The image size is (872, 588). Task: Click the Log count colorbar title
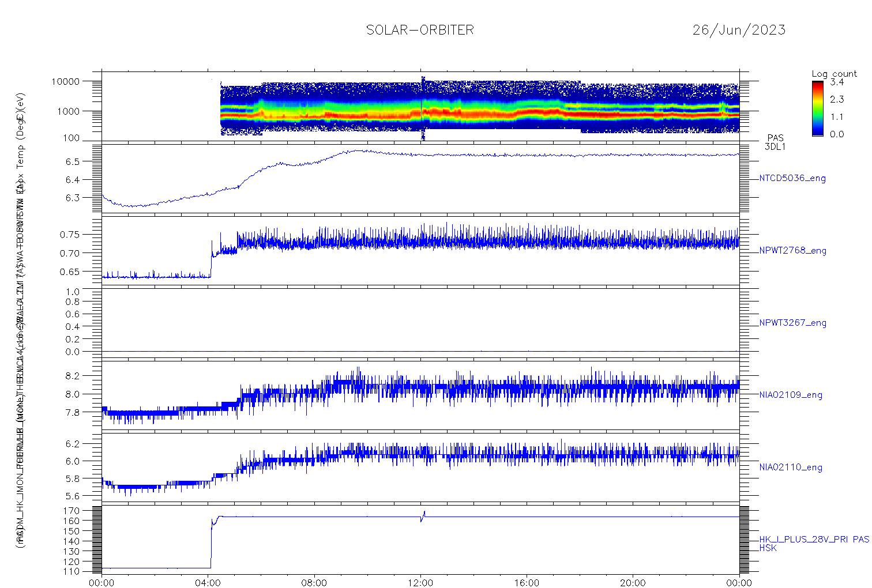coord(834,74)
